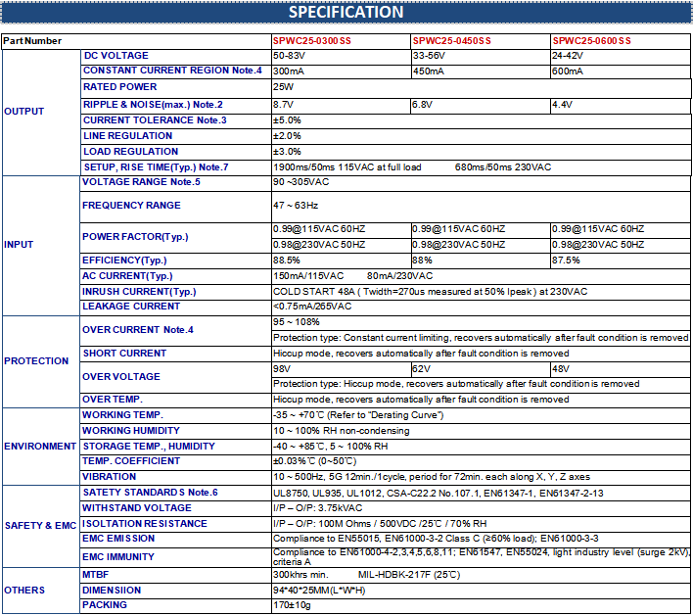Screen dimensions: 693x616
Task: Click the 170±10g packing value
Action: [x=291, y=606]
